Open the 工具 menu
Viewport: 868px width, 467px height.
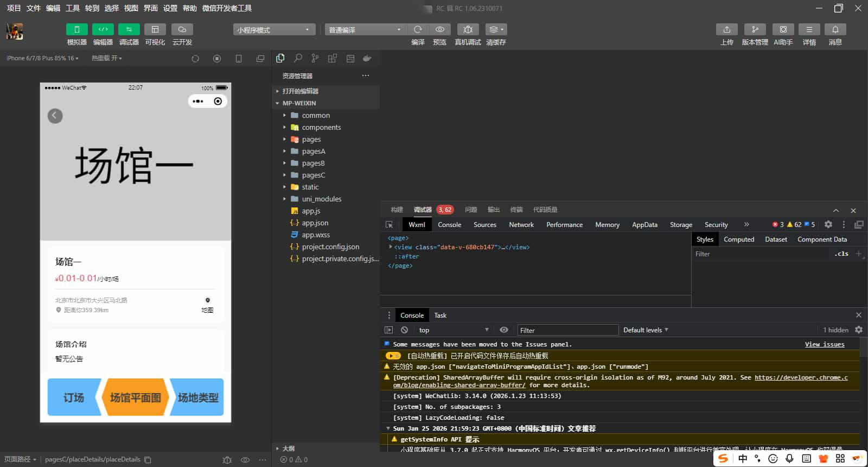[x=73, y=8]
